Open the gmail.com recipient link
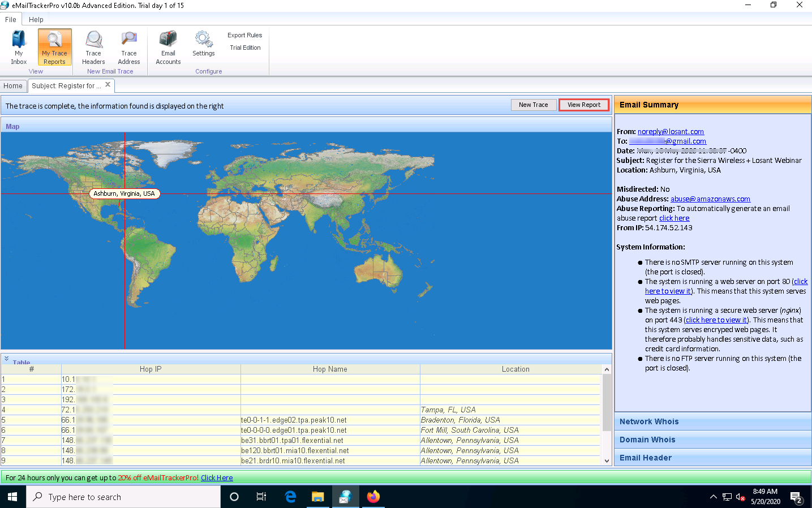 click(x=668, y=141)
